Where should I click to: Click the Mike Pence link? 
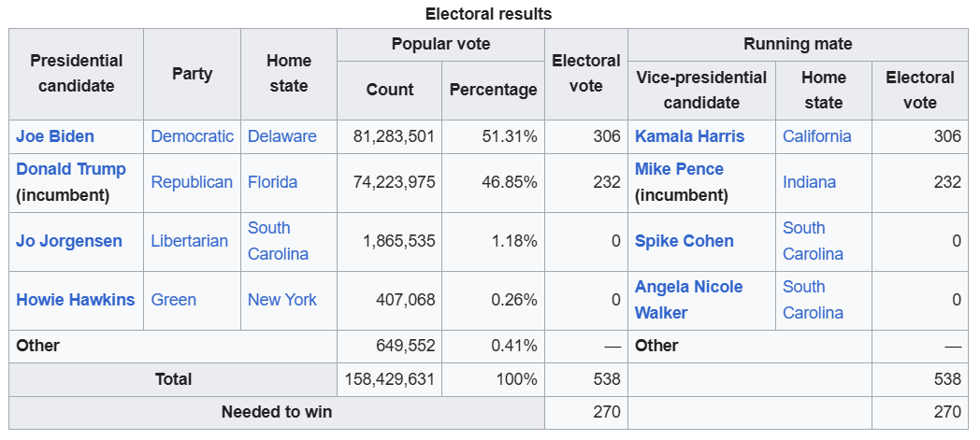pyautogui.click(x=679, y=169)
